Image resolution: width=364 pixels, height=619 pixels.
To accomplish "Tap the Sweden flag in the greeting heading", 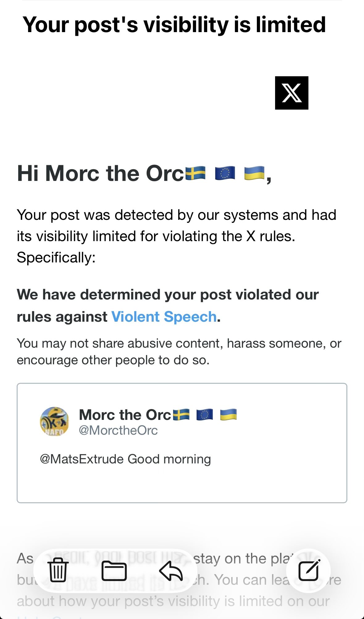I will point(195,173).
